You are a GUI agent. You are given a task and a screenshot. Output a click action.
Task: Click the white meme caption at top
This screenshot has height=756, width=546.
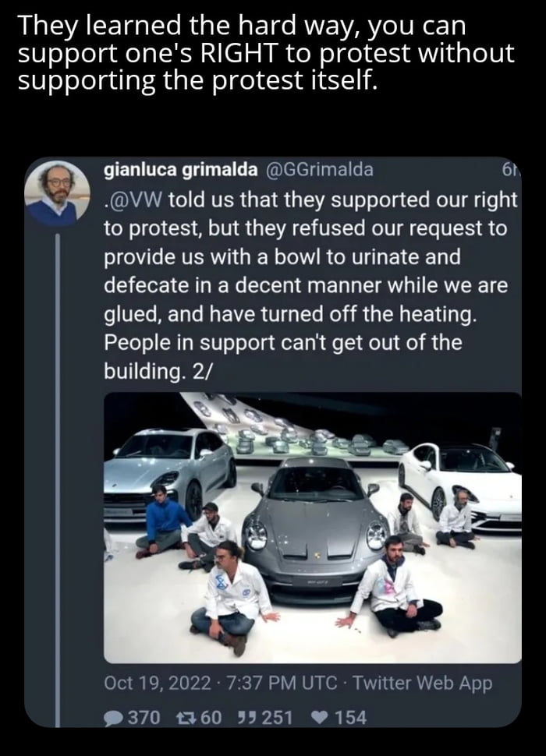265,51
